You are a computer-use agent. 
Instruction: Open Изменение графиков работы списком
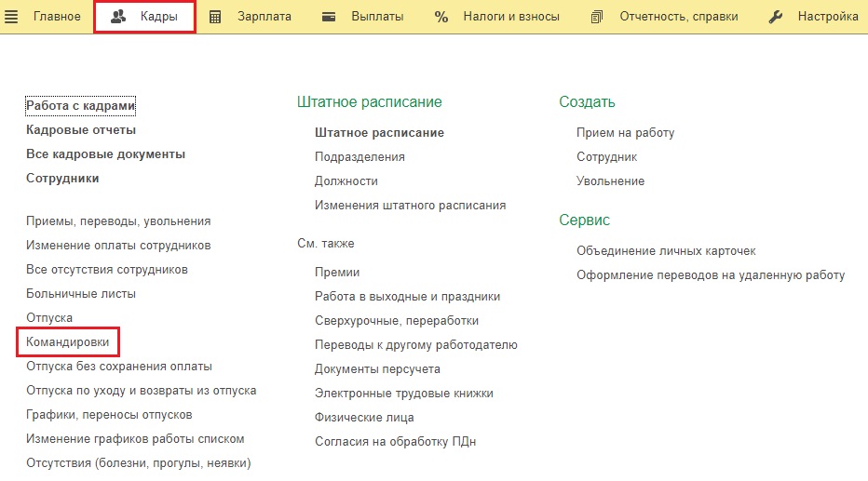(x=135, y=439)
